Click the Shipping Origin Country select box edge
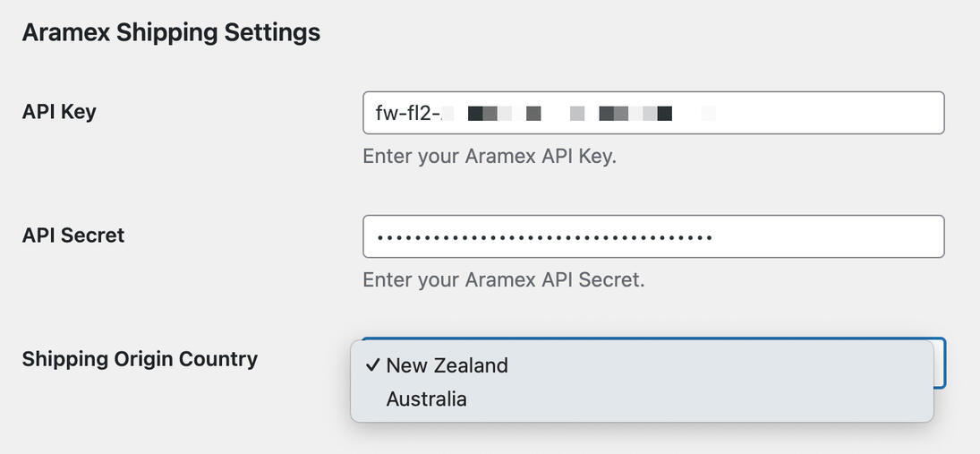The height and width of the screenshot is (454, 980). [x=940, y=363]
